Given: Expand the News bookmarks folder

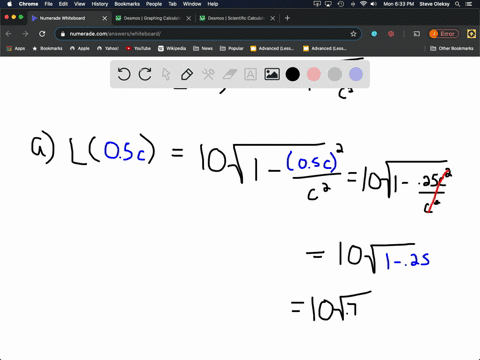Looking at the screenshot, I should 203,48.
